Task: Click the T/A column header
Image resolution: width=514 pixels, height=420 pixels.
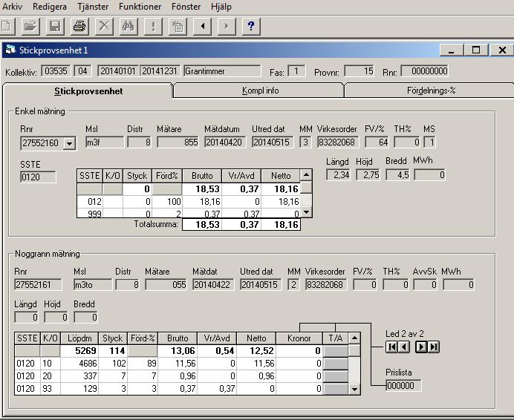Action: 335,338
